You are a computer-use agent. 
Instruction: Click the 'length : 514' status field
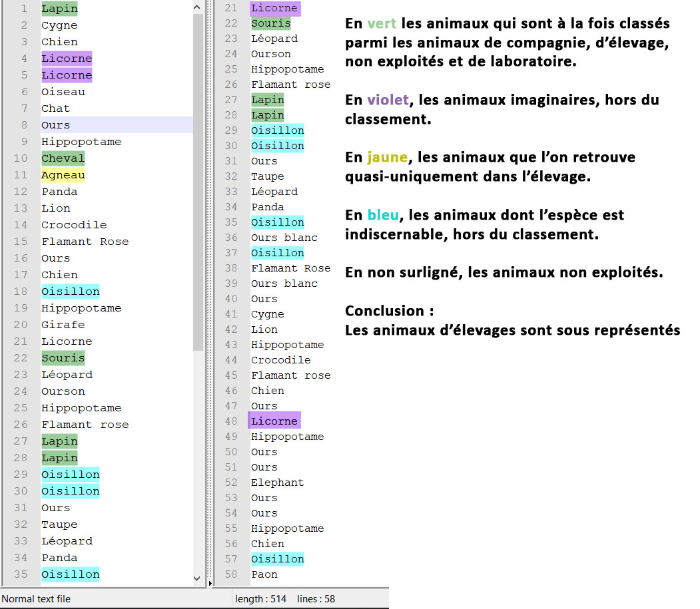click(x=260, y=599)
